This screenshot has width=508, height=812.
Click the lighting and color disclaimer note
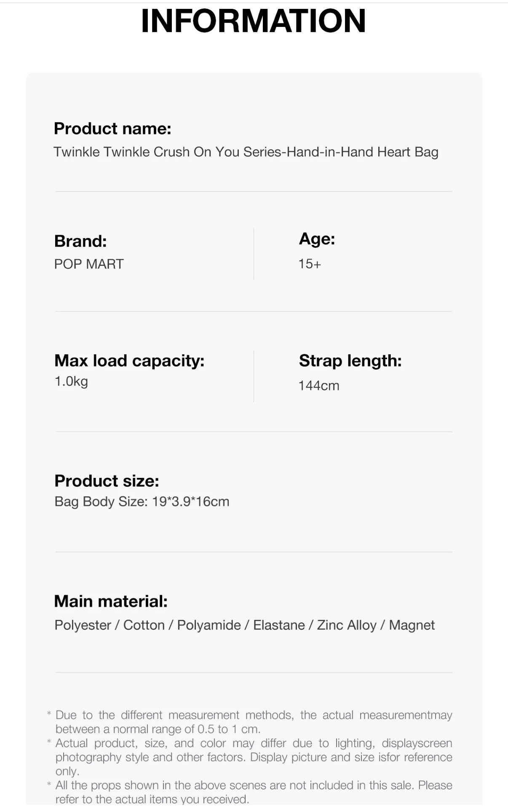(x=254, y=757)
